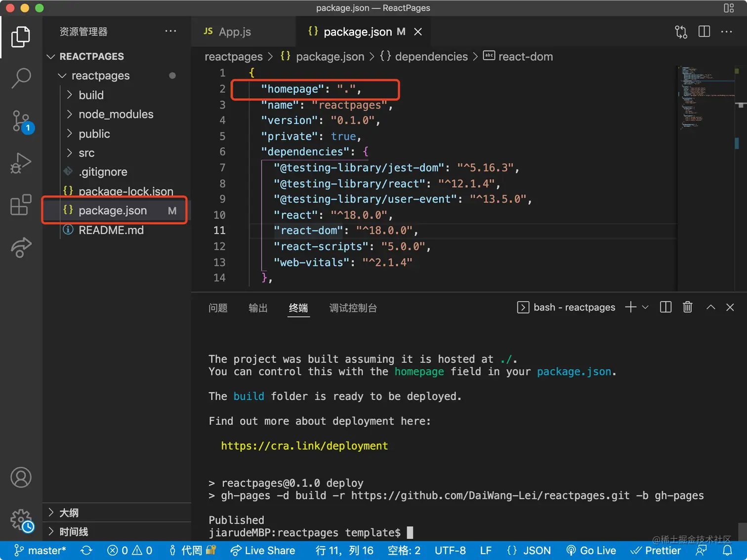Start Go Live server from status bar
The width and height of the screenshot is (747, 560).
pyautogui.click(x=591, y=551)
